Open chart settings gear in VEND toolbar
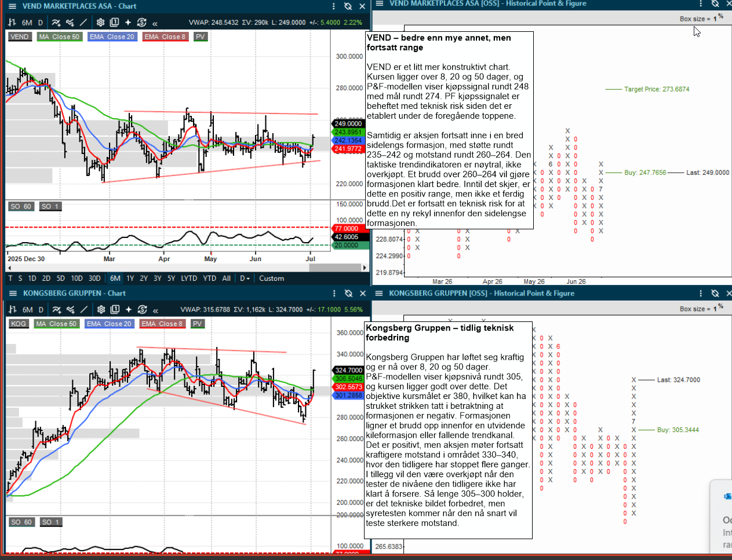 click(x=100, y=23)
